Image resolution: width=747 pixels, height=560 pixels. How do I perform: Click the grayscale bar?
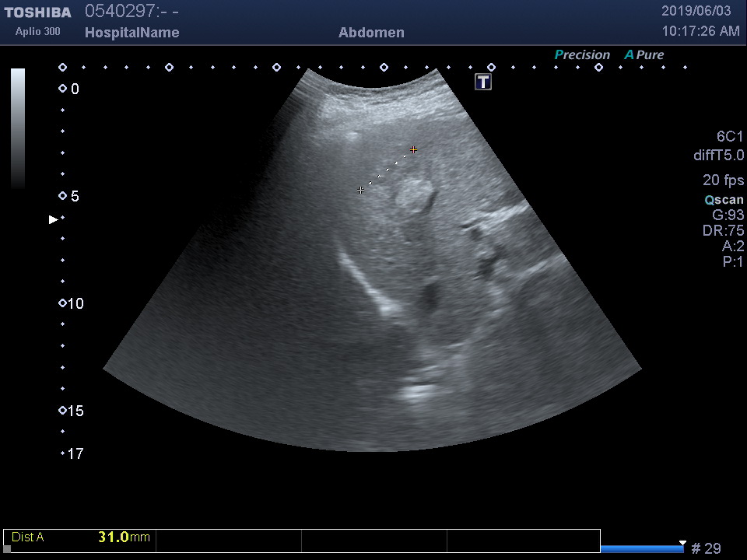pos(18,128)
